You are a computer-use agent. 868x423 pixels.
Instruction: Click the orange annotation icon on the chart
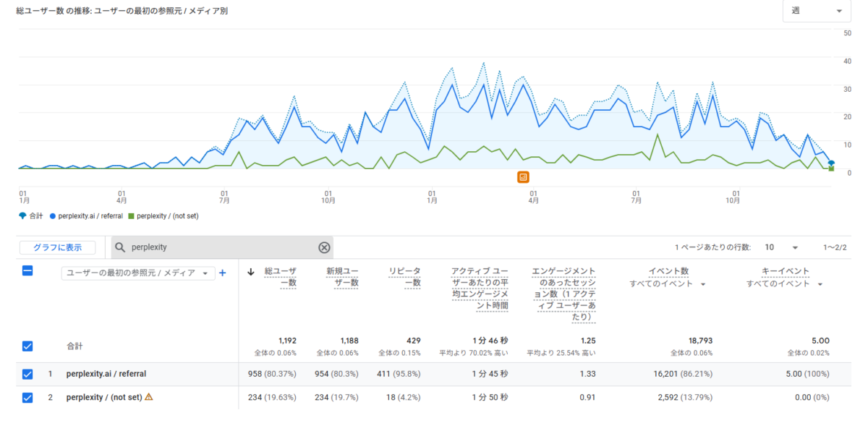click(523, 177)
